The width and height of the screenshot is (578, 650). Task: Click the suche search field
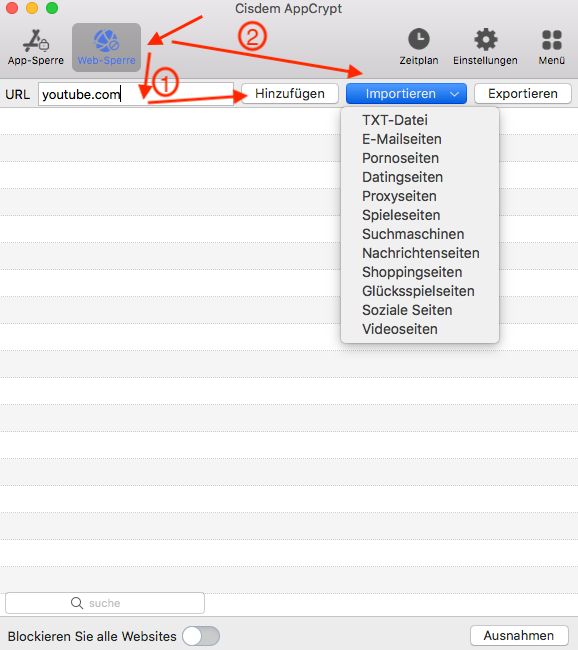click(x=105, y=603)
